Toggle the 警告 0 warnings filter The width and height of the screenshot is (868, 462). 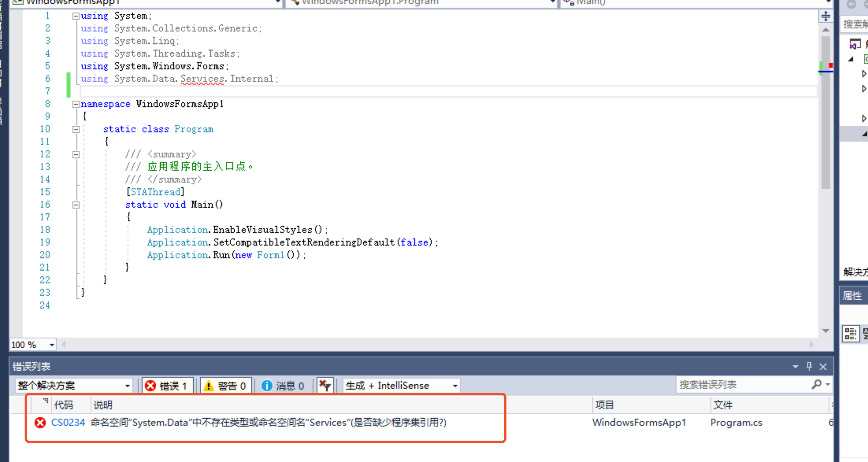(225, 386)
